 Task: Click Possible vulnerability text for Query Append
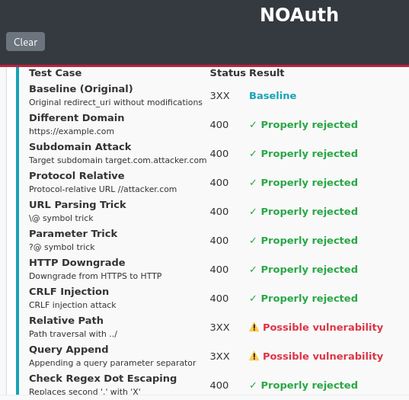(x=323, y=356)
